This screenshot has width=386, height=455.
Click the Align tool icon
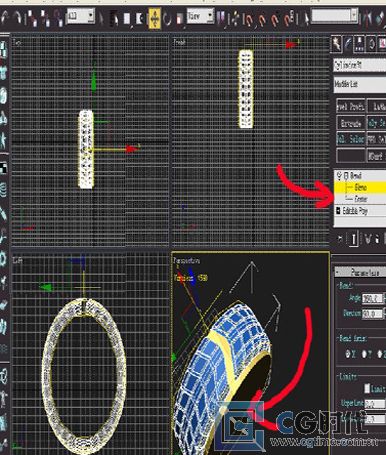coord(380,18)
